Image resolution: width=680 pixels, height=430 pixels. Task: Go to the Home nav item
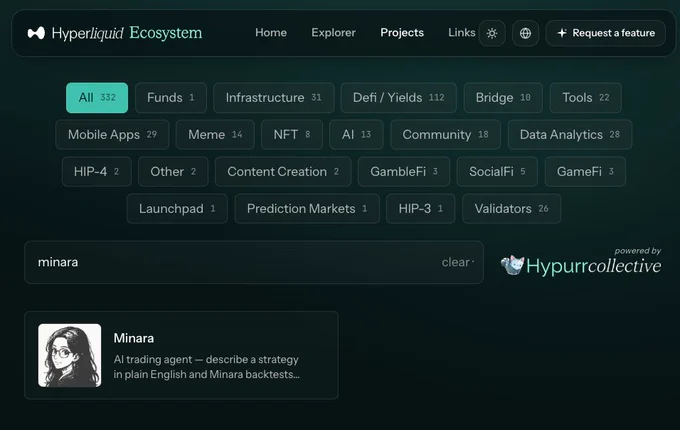271,33
